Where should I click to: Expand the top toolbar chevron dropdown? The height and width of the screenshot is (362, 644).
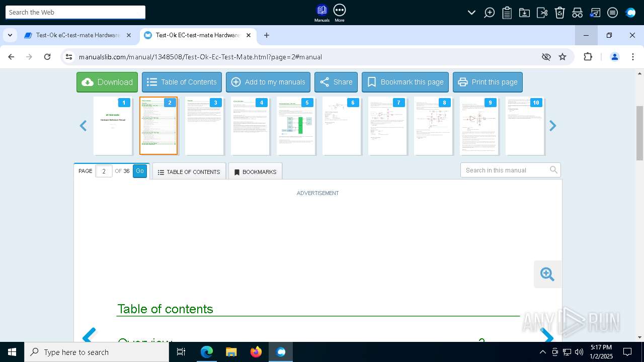pyautogui.click(x=471, y=13)
